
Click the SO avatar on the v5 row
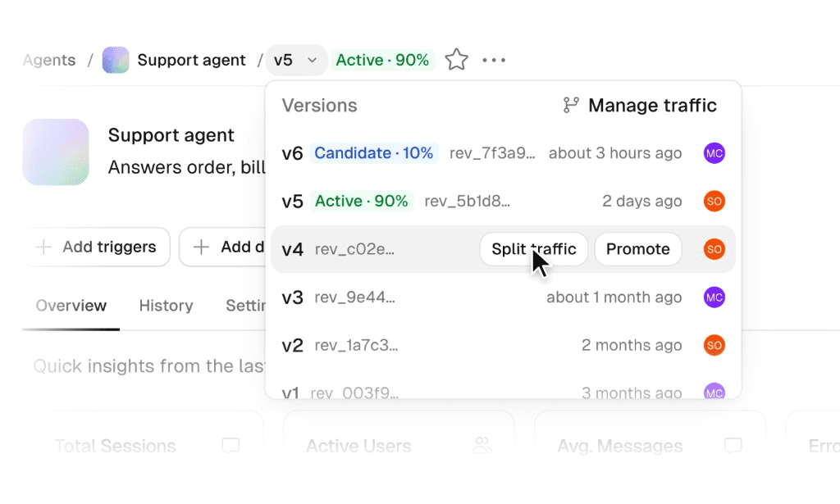[x=714, y=201]
